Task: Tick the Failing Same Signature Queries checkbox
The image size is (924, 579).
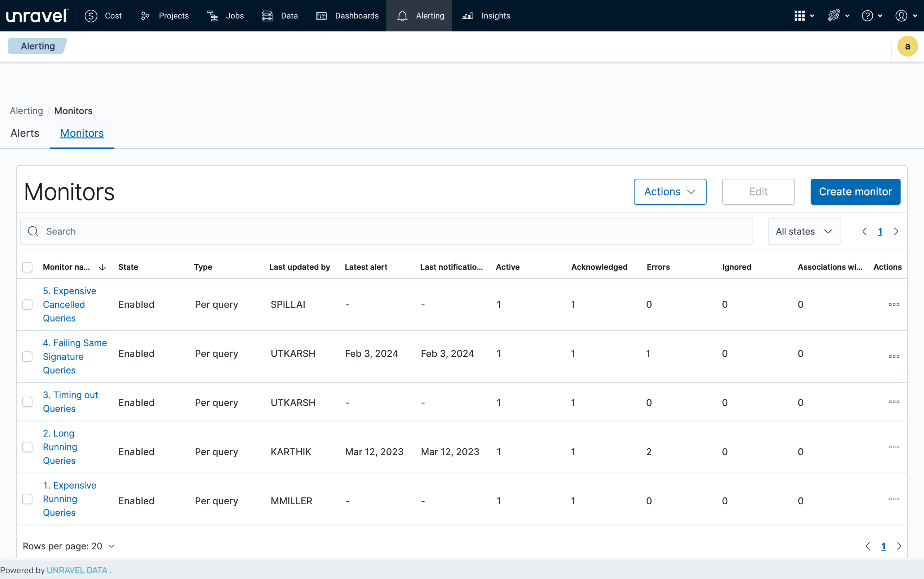Action: click(x=27, y=357)
